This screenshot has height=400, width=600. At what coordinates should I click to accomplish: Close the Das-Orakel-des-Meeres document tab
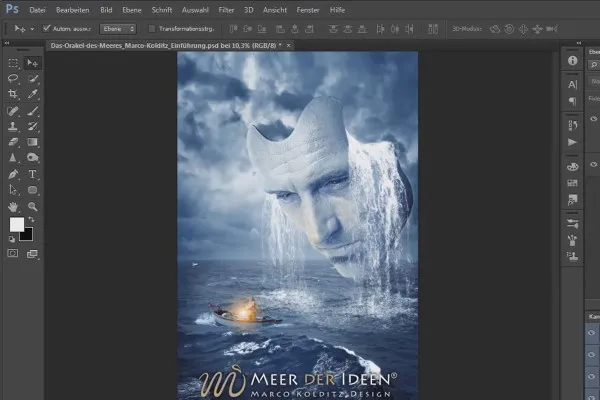click(x=289, y=46)
